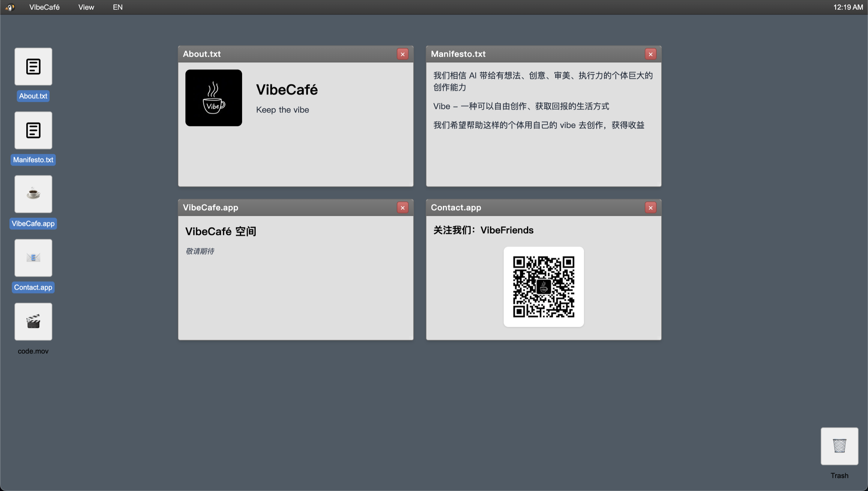868x491 pixels.
Task: Click the logo icon in the menu bar
Action: click(x=10, y=7)
